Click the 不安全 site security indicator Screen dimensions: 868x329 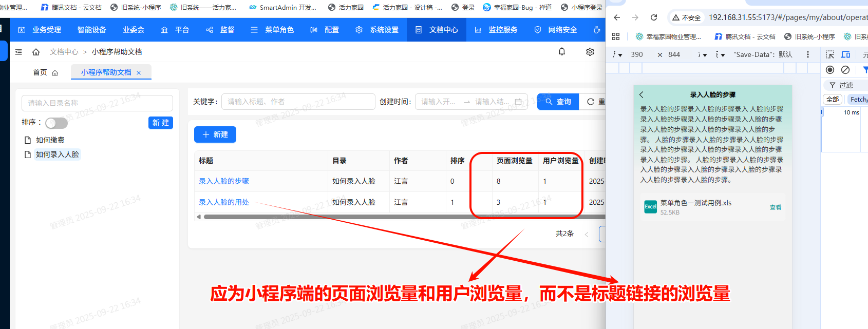coord(686,17)
